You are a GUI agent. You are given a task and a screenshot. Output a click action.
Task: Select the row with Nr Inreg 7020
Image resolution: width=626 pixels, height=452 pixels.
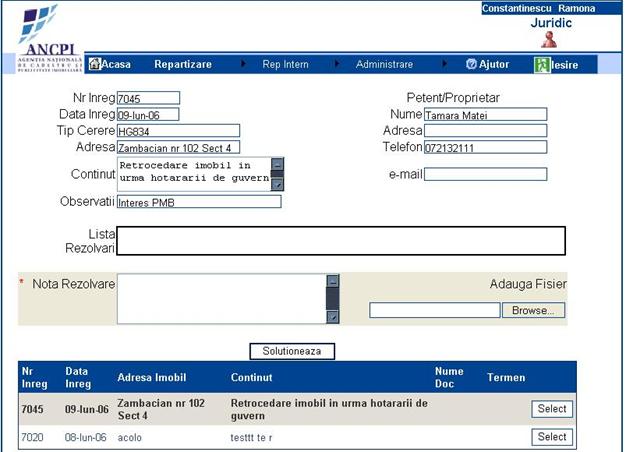[552, 437]
